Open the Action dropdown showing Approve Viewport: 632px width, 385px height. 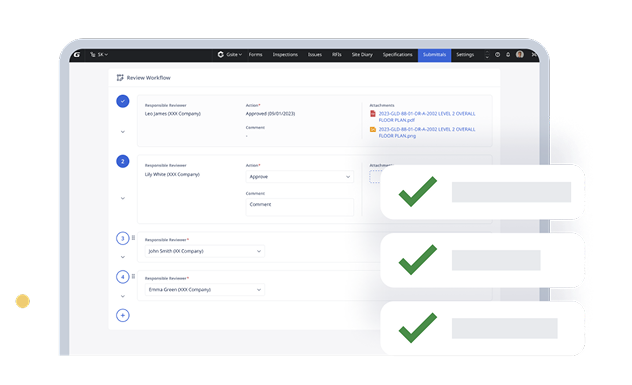point(299,177)
